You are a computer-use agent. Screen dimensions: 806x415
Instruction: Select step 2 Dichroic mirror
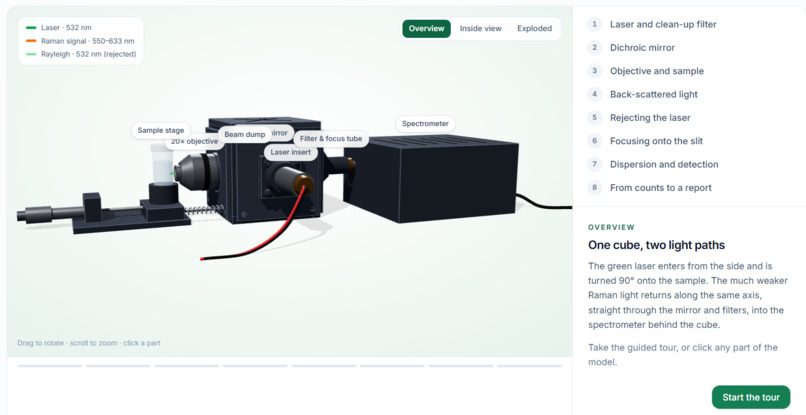(632, 47)
